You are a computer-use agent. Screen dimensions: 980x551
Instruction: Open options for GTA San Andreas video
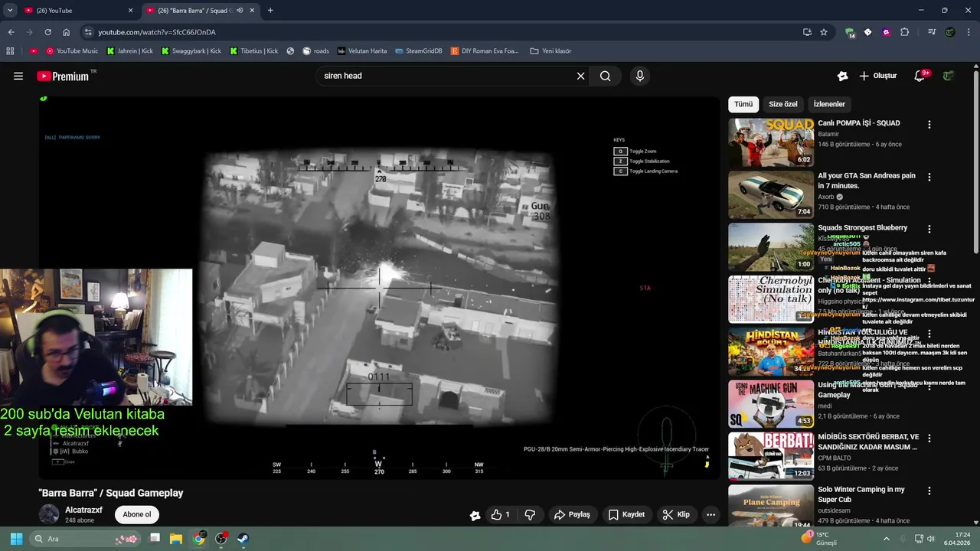pos(929,177)
